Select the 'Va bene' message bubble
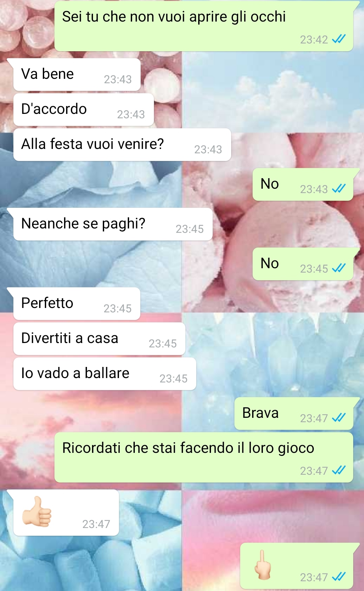364x591 pixels. point(77,74)
